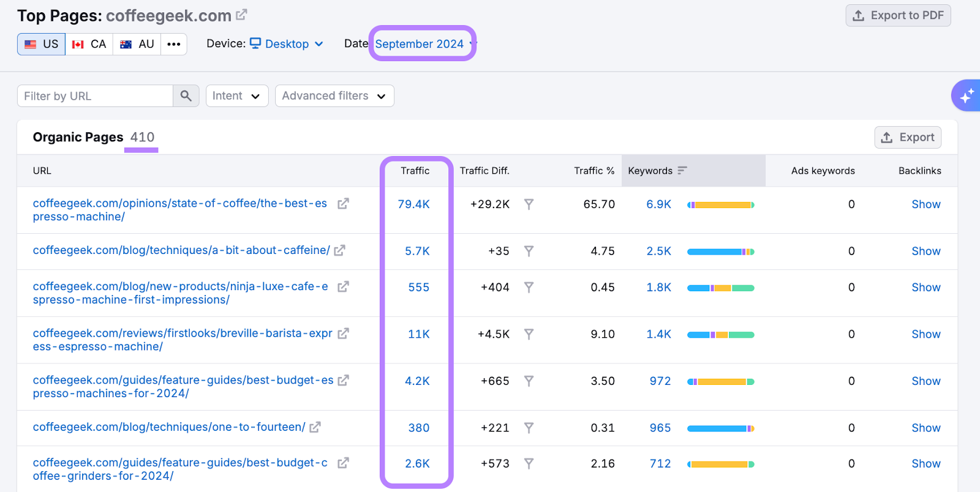
Task: Open external link for a-bit-about-caffeine page
Action: point(340,250)
